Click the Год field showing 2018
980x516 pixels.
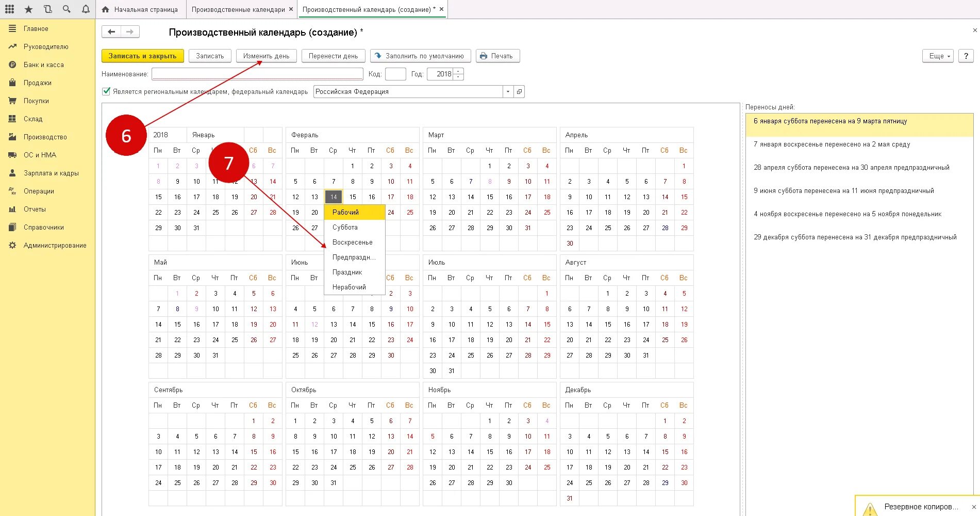point(440,74)
